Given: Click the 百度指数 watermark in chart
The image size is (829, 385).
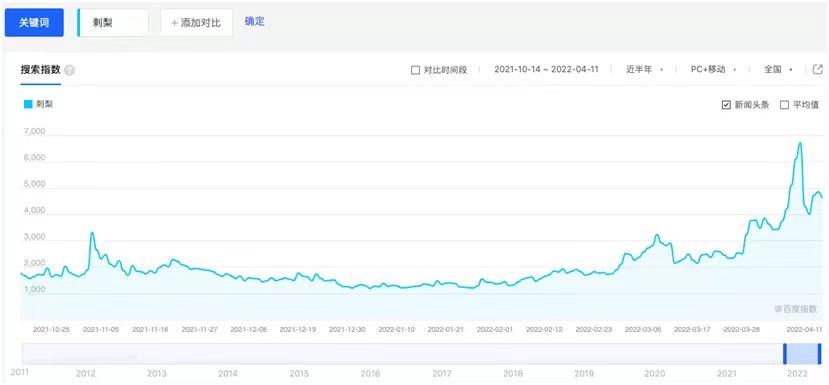Looking at the screenshot, I should point(796,308).
